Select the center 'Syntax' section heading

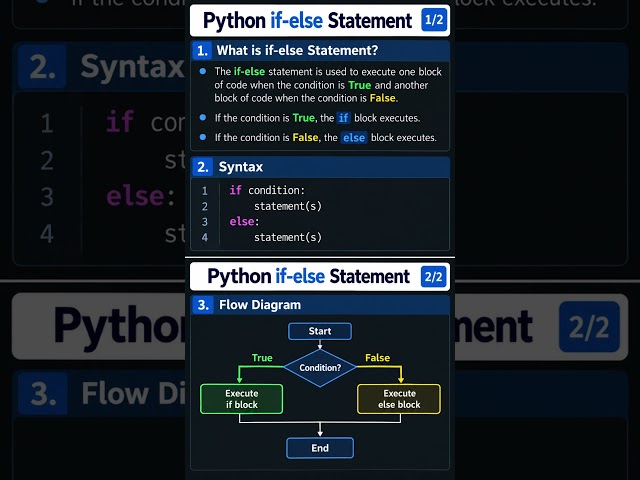point(241,167)
